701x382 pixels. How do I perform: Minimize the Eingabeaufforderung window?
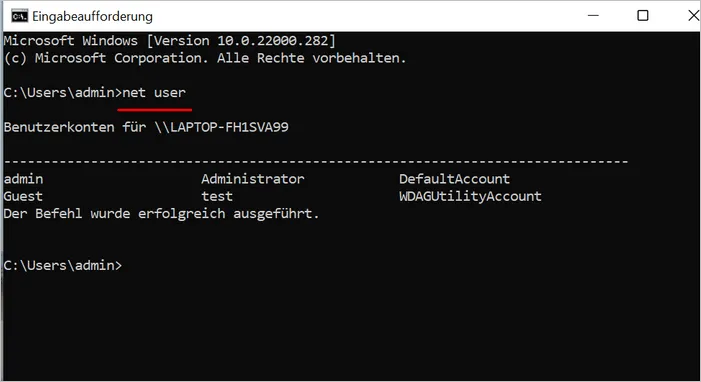tap(593, 16)
